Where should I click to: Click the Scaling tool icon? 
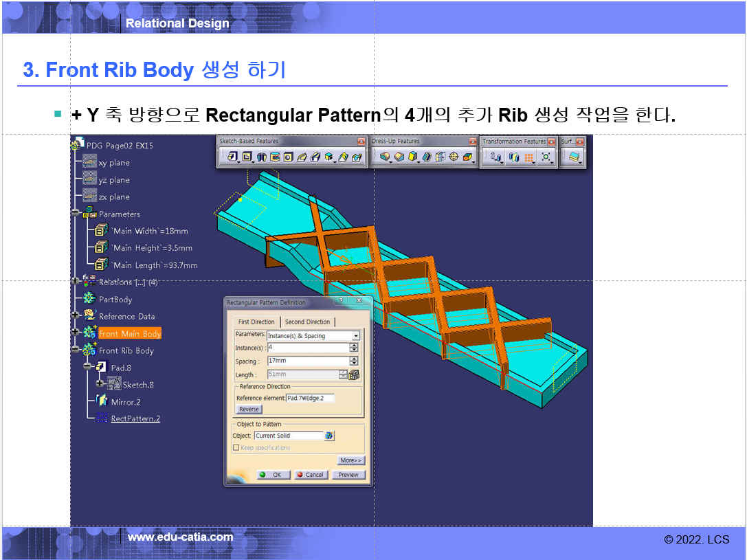(x=546, y=157)
